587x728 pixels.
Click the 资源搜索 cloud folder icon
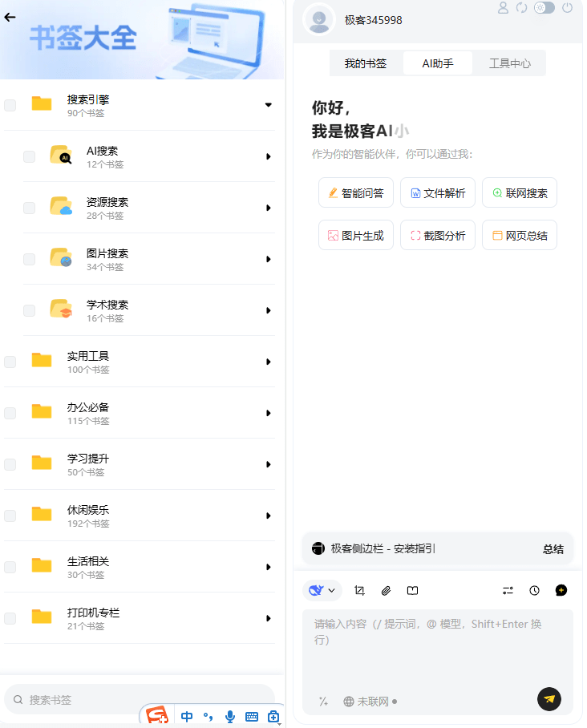(61, 206)
